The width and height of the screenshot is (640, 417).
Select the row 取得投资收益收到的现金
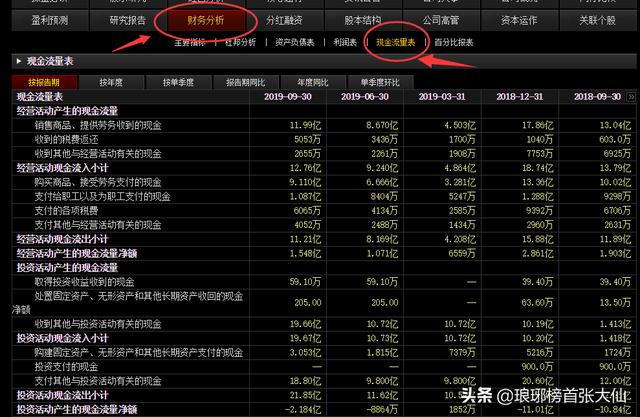coord(324,282)
